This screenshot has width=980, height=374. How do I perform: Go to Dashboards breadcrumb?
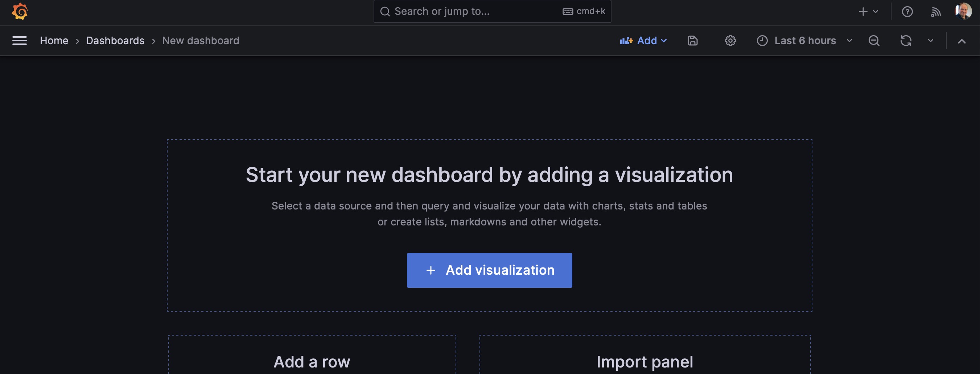point(115,41)
